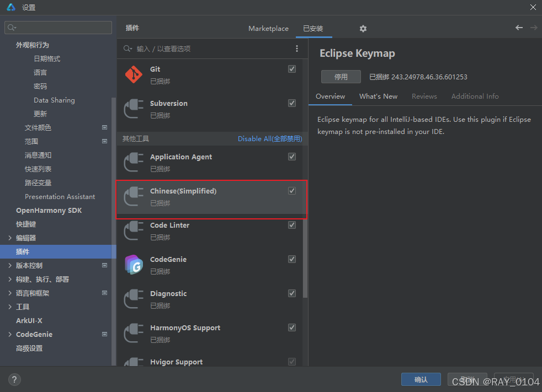Screen dimensions: 542x392
Task: Click the CodeGenie plugin logo
Action: [x=134, y=265]
